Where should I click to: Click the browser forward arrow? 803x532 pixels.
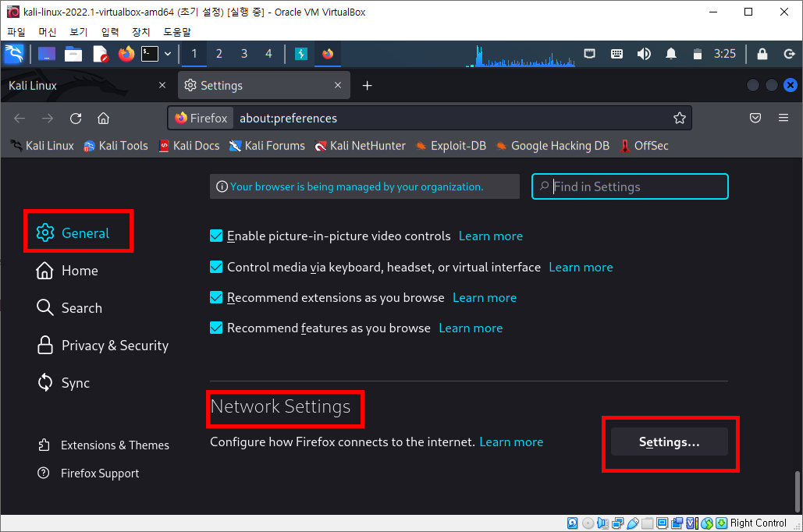click(48, 119)
